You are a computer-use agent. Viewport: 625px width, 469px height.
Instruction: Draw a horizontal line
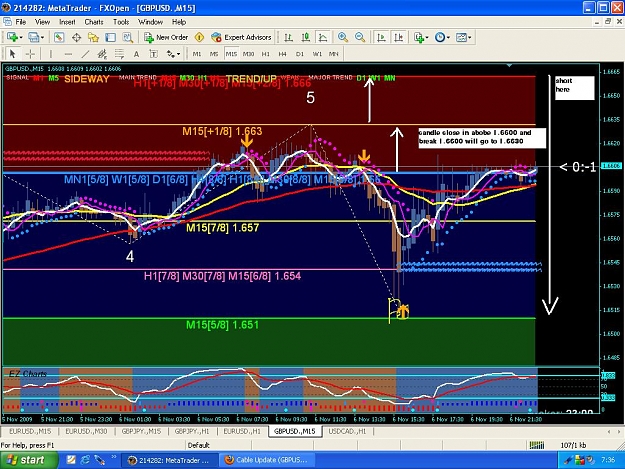point(68,54)
